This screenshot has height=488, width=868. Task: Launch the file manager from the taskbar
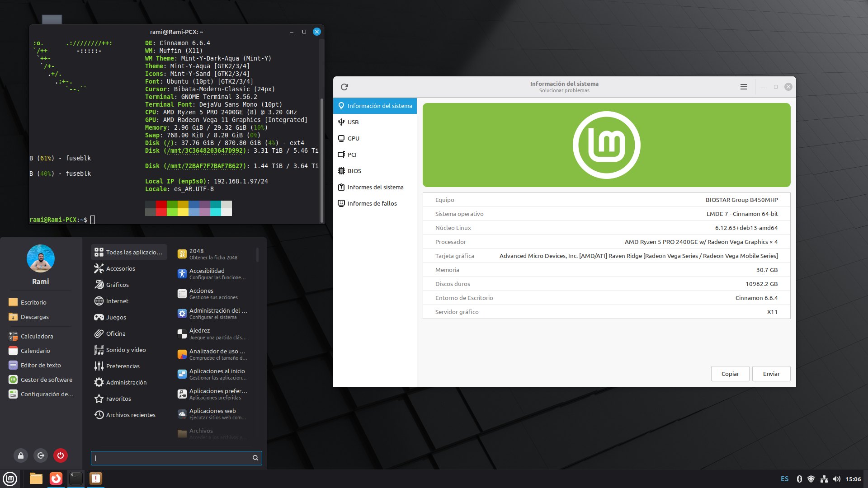click(36, 479)
